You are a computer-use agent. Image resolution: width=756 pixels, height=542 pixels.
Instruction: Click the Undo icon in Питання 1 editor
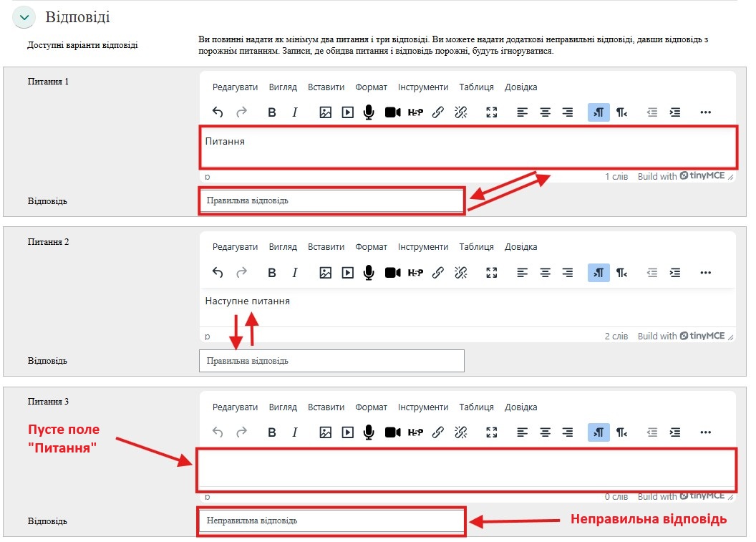[218, 112]
